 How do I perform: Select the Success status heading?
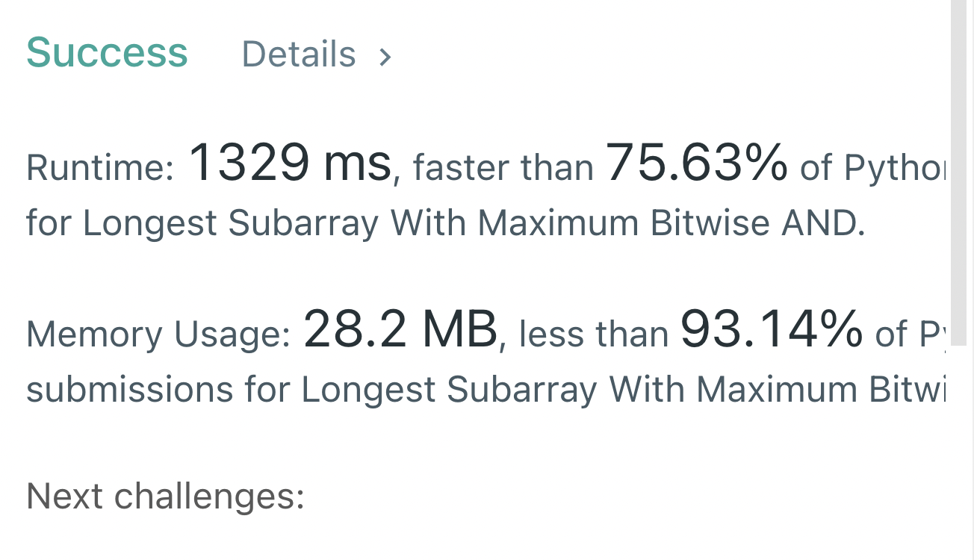tap(107, 52)
